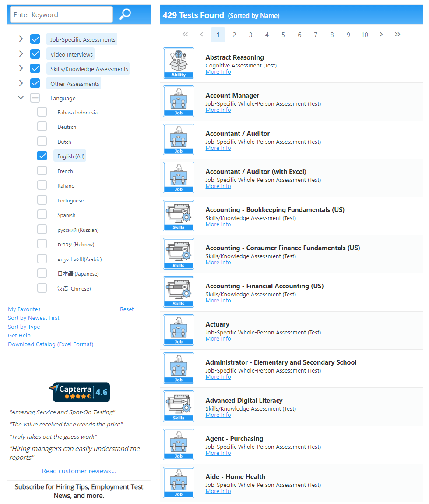Image resolution: width=429 pixels, height=504 pixels.
Task: Click the Abstract Reasoning Ability icon
Action: (179, 63)
